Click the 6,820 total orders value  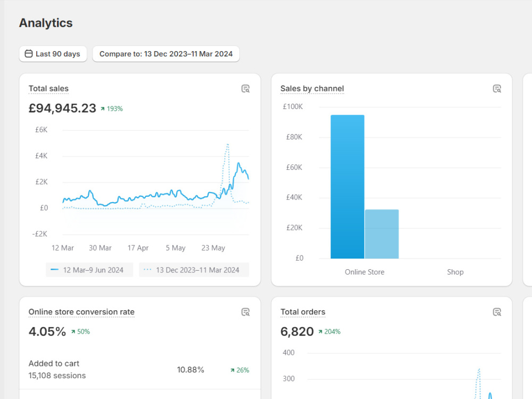(x=297, y=331)
